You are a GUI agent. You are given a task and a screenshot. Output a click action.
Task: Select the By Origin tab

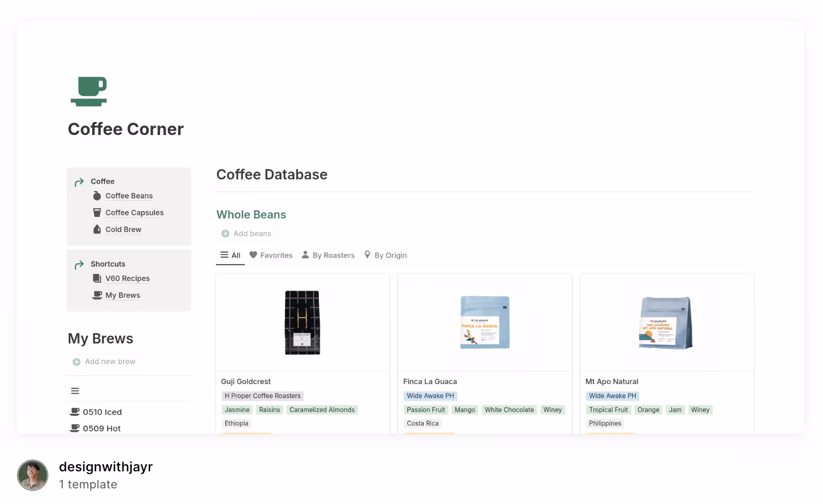click(385, 255)
